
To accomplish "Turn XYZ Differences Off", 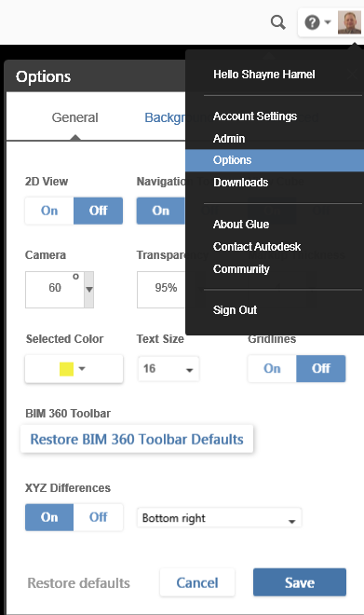I will click(98, 517).
